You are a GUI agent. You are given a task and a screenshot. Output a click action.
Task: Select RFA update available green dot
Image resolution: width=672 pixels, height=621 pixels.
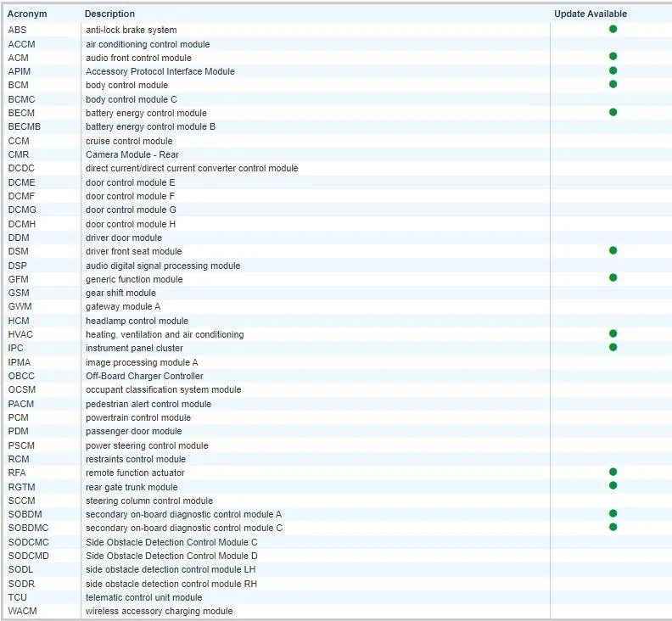[x=613, y=472]
